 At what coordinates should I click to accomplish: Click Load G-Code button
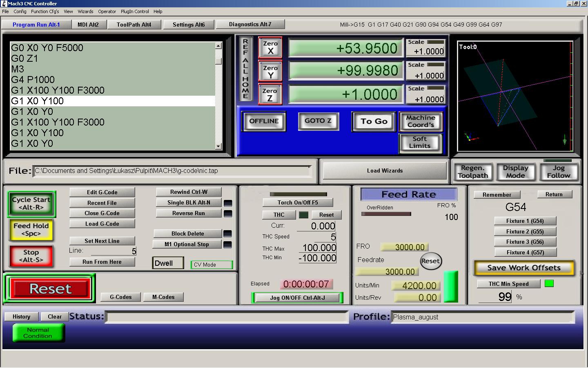102,224
